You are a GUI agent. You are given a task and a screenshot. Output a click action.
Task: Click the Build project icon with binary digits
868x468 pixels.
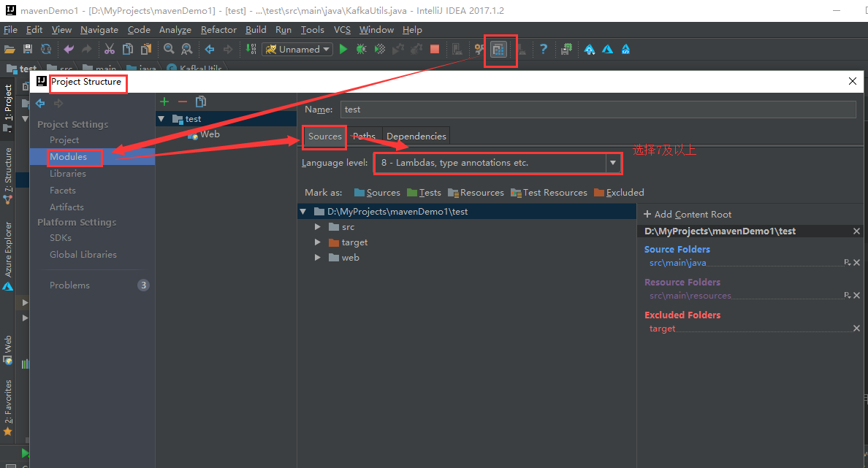coord(251,49)
